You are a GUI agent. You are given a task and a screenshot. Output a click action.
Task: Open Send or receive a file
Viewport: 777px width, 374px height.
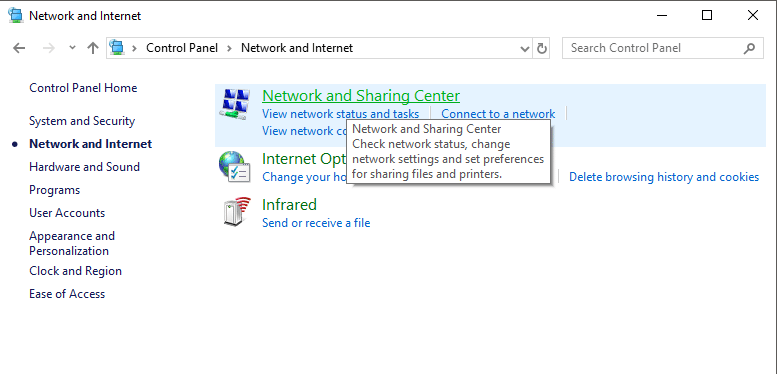[x=316, y=223]
